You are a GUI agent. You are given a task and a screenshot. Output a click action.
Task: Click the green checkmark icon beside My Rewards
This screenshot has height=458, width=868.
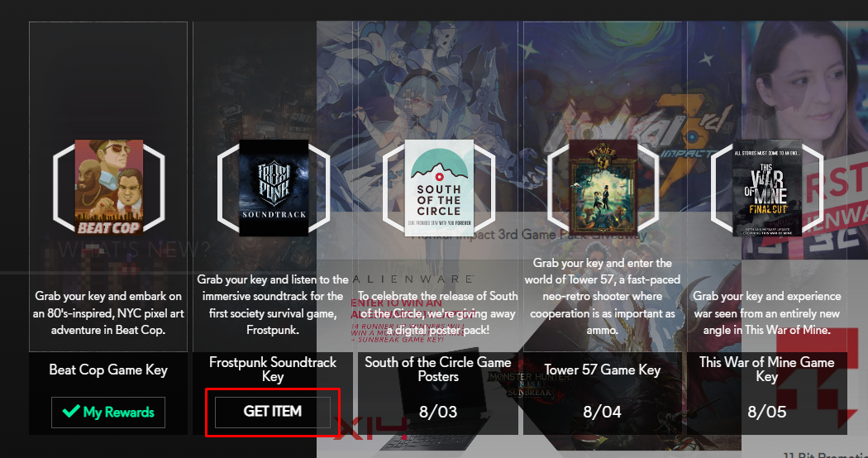[x=71, y=412]
